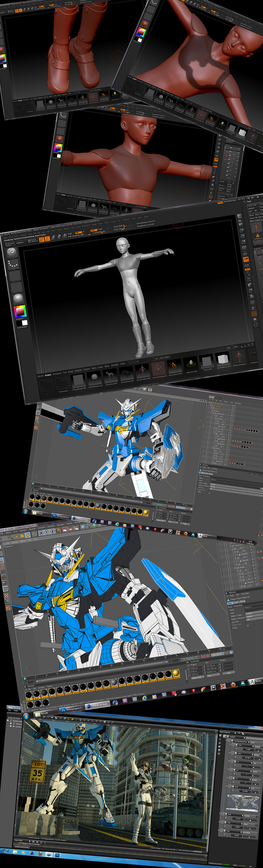Toggle the Y axis lock in large Cinema 4D window
Image resolution: width=263 pixels, height=868 pixels.
(47, 533)
